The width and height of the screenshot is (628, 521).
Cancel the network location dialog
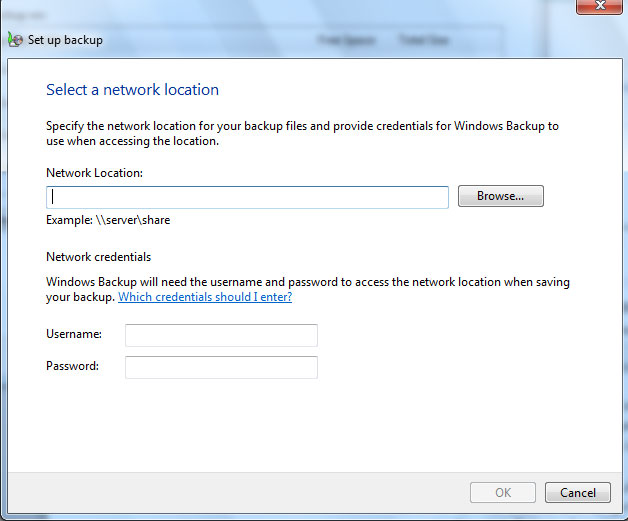577,492
